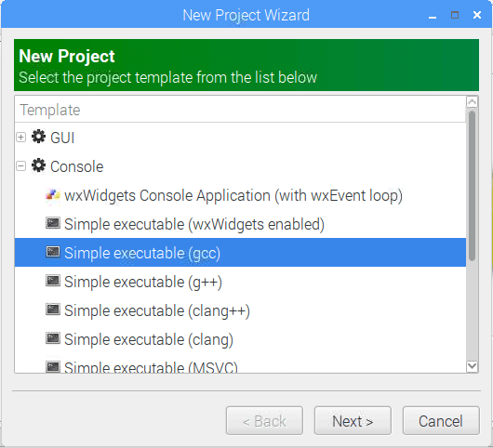Click terminal icon beside Simple executable (gcc)
Image resolution: width=493 pixels, height=448 pixels.
[x=52, y=252]
